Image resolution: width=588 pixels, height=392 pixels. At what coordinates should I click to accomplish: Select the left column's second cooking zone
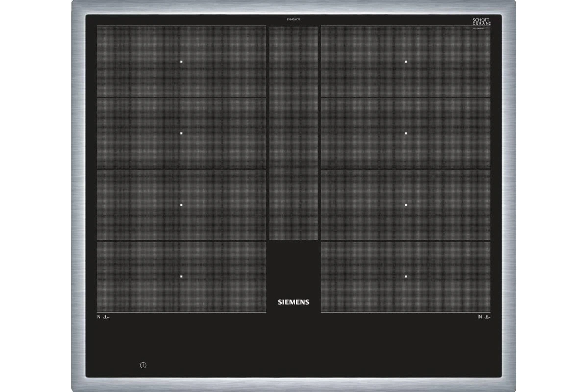tap(181, 133)
